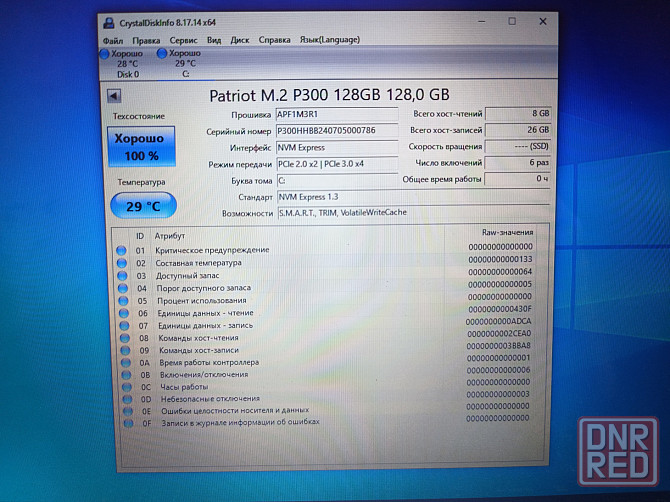Viewport: 670px width, 502px height.
Task: Click status icon for Время работы контроллера
Action: [126, 363]
